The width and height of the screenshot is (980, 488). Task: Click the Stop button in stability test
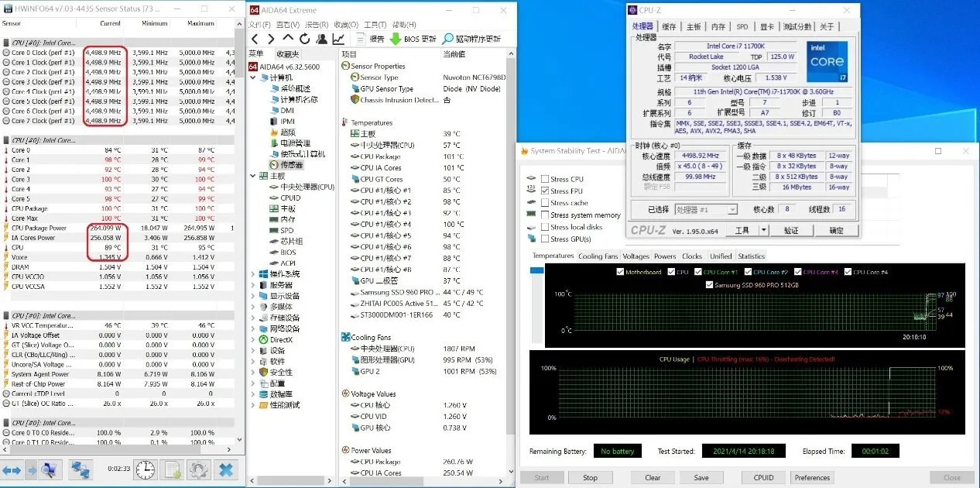(591, 477)
